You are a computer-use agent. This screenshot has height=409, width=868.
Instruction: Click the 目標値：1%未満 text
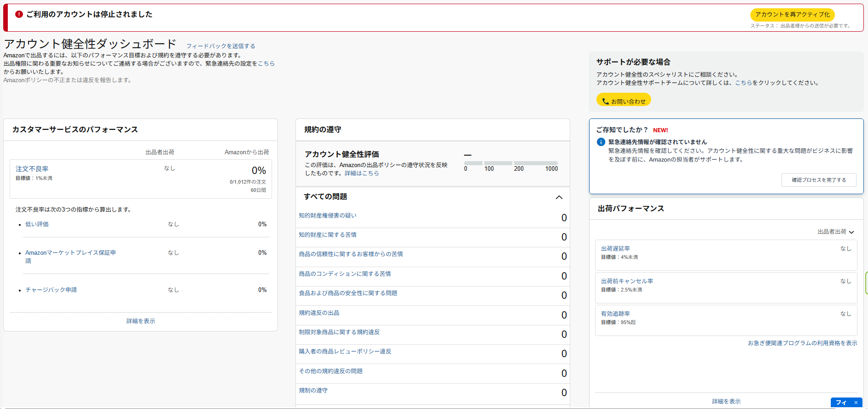click(x=34, y=178)
